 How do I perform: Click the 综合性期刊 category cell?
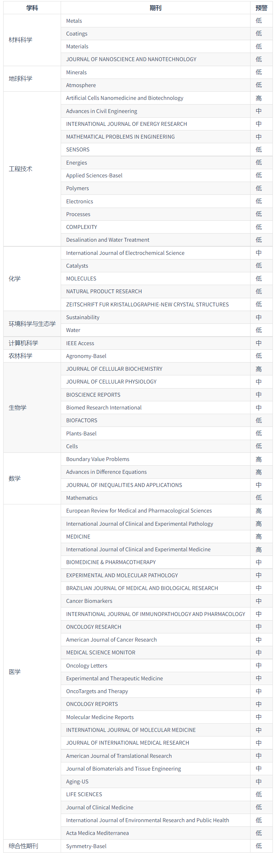point(23,846)
